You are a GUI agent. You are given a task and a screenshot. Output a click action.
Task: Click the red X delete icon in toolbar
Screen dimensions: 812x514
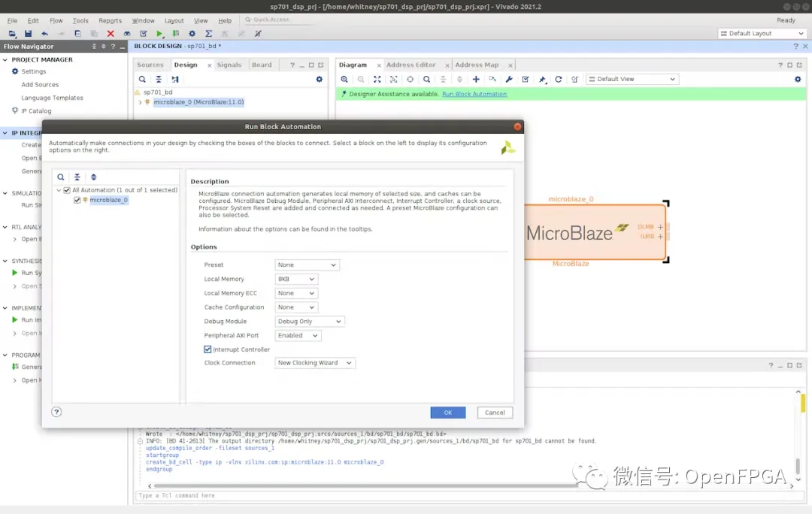[x=111, y=34]
